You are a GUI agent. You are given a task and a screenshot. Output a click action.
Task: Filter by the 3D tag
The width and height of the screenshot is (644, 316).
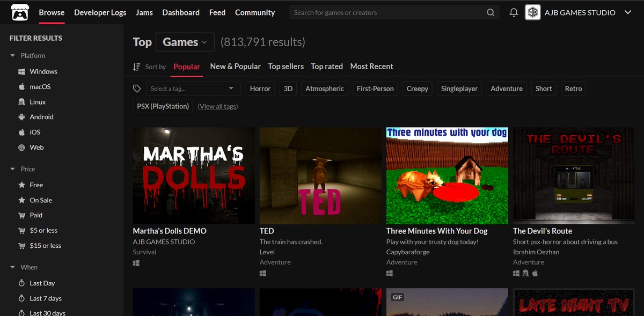(x=288, y=89)
